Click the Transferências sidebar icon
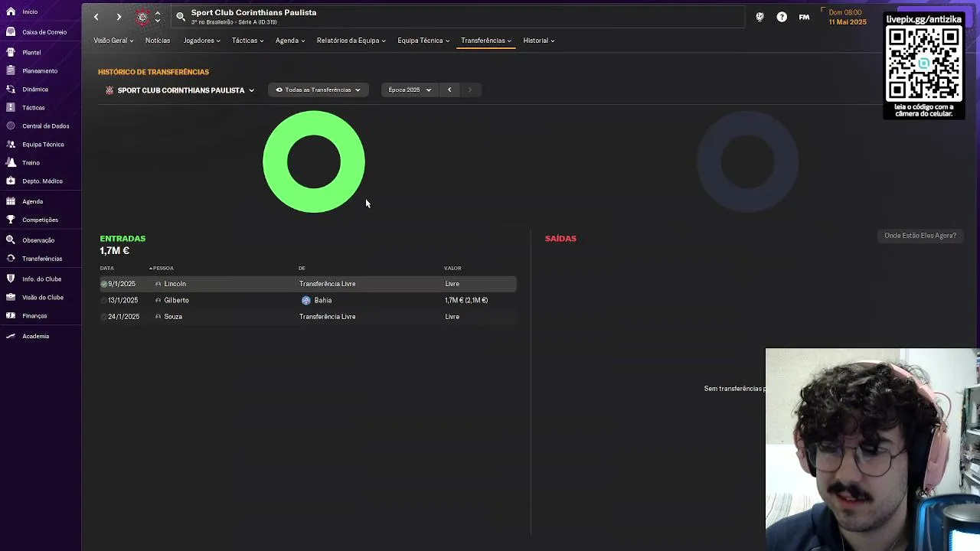 click(x=11, y=259)
